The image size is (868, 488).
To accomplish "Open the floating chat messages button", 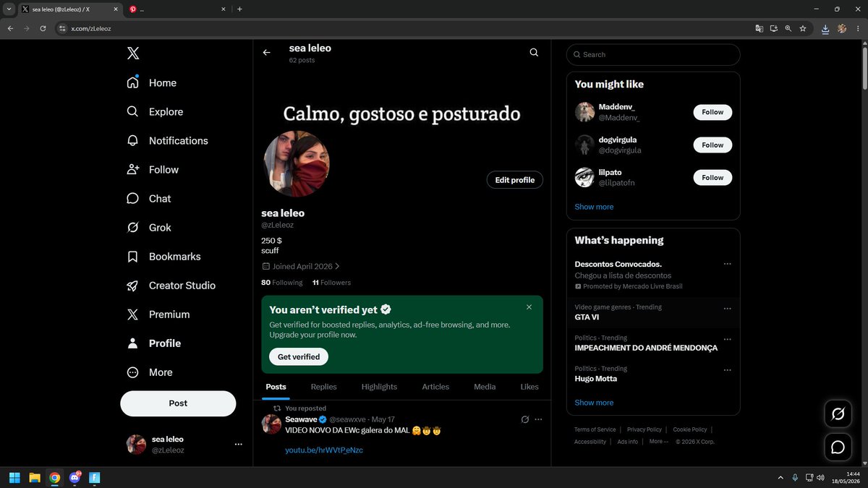I will pyautogui.click(x=838, y=448).
